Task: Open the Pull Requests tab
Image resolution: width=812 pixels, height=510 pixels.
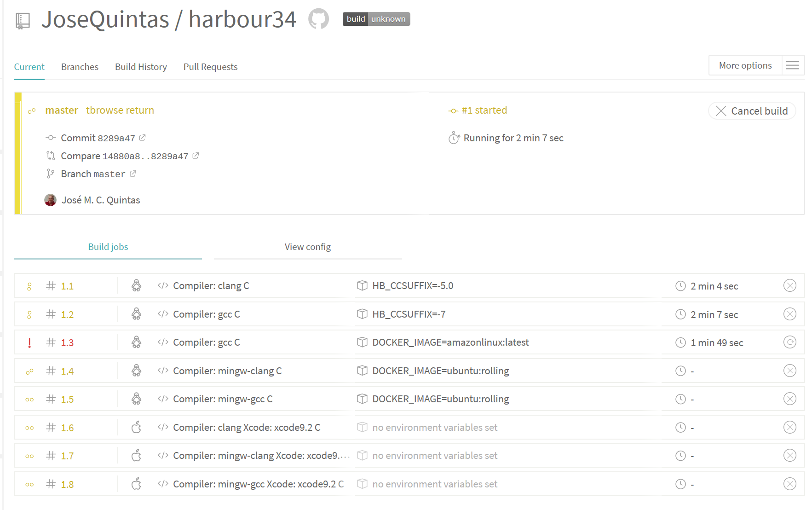Action: (x=210, y=67)
